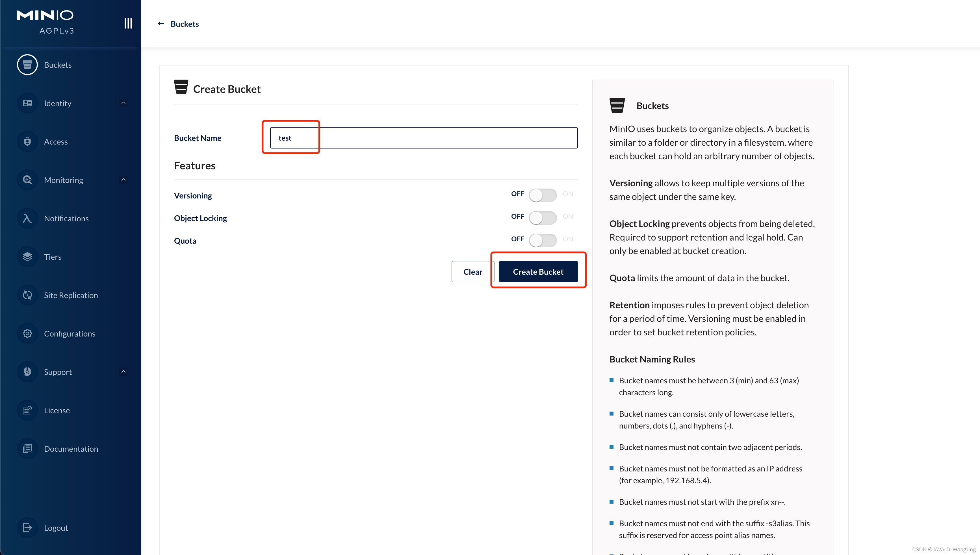Viewport: 980px width, 555px height.
Task: Click into the Bucket Name field
Action: click(x=423, y=137)
